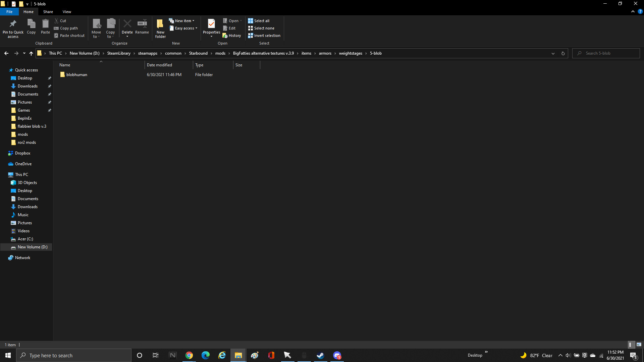Screen dimensions: 644x362
Task: Collapse the ribbon with chevron arrow
Action: [633, 11]
